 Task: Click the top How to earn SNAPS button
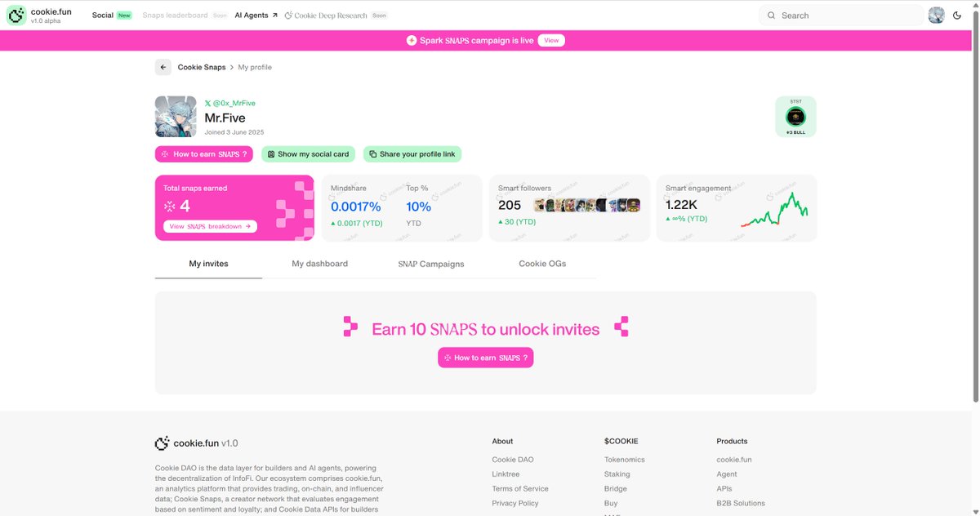click(x=205, y=153)
